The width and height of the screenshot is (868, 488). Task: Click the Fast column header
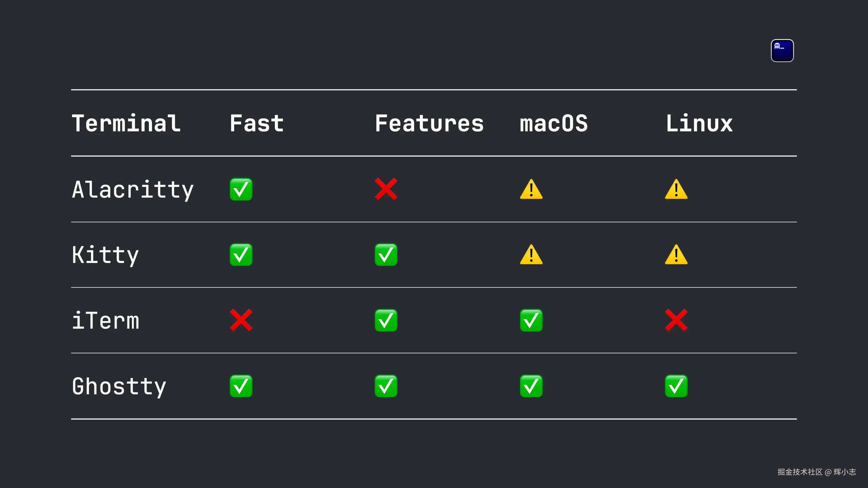coord(256,123)
